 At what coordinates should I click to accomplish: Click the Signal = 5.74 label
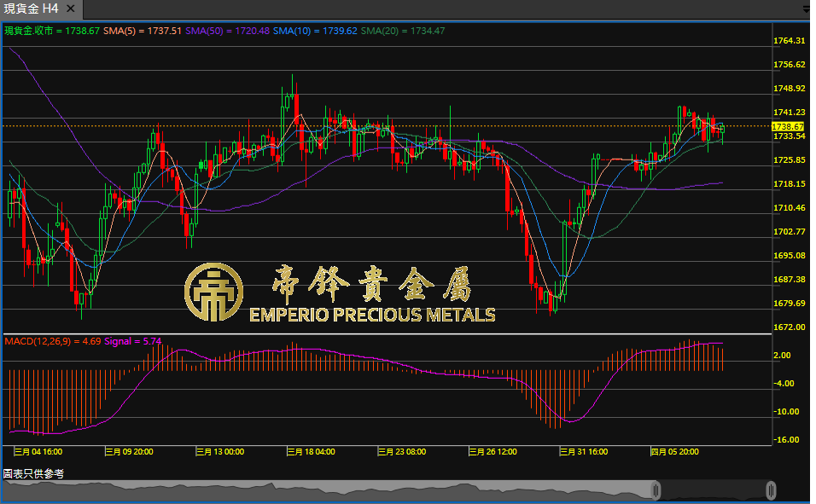[x=132, y=341]
